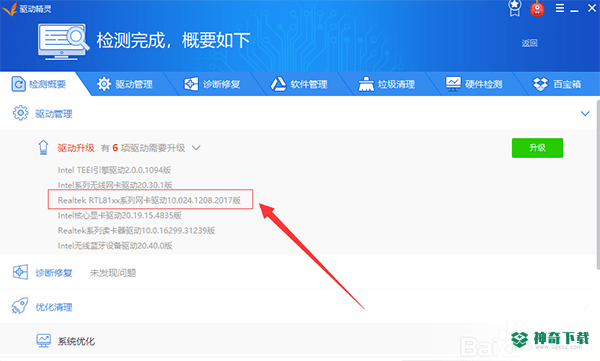The image size is (600, 361).
Task: Click the 诊断修复 section icon
Action: pyautogui.click(x=20, y=272)
